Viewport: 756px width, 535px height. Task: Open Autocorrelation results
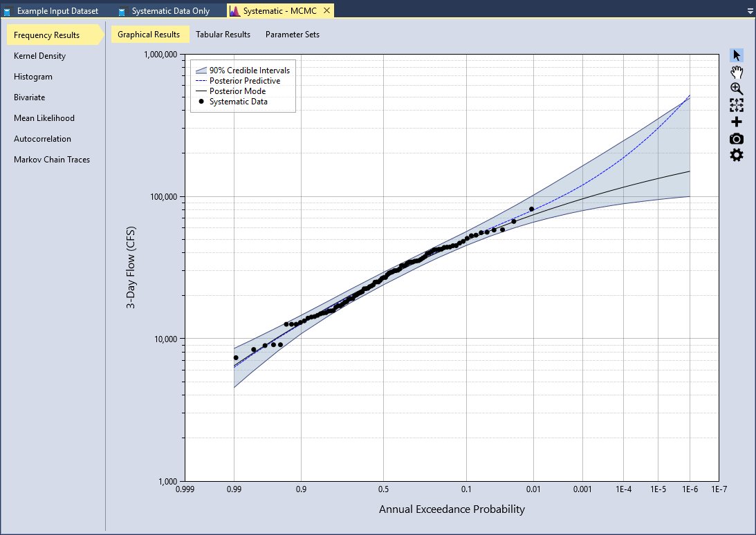(42, 139)
